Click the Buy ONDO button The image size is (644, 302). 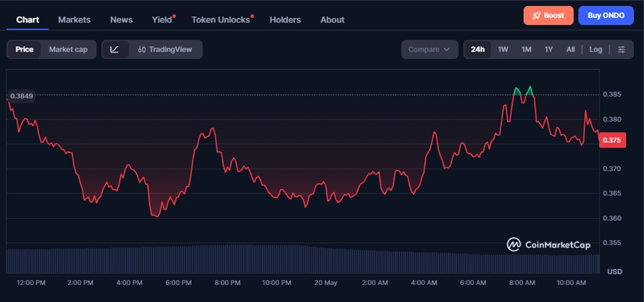606,15
